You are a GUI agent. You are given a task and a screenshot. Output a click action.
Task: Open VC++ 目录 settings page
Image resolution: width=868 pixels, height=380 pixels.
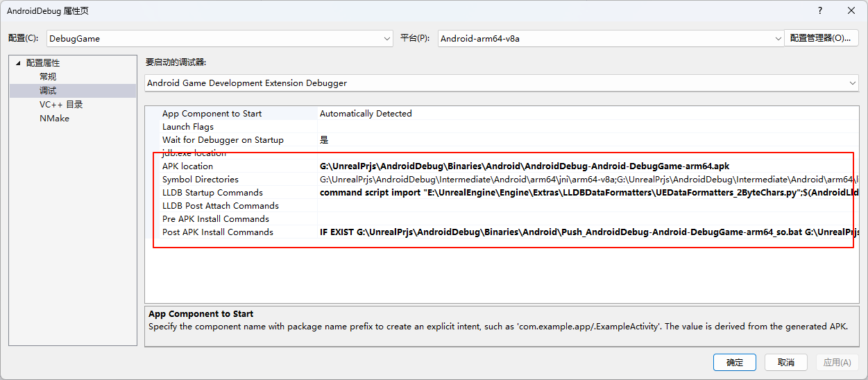(61, 105)
